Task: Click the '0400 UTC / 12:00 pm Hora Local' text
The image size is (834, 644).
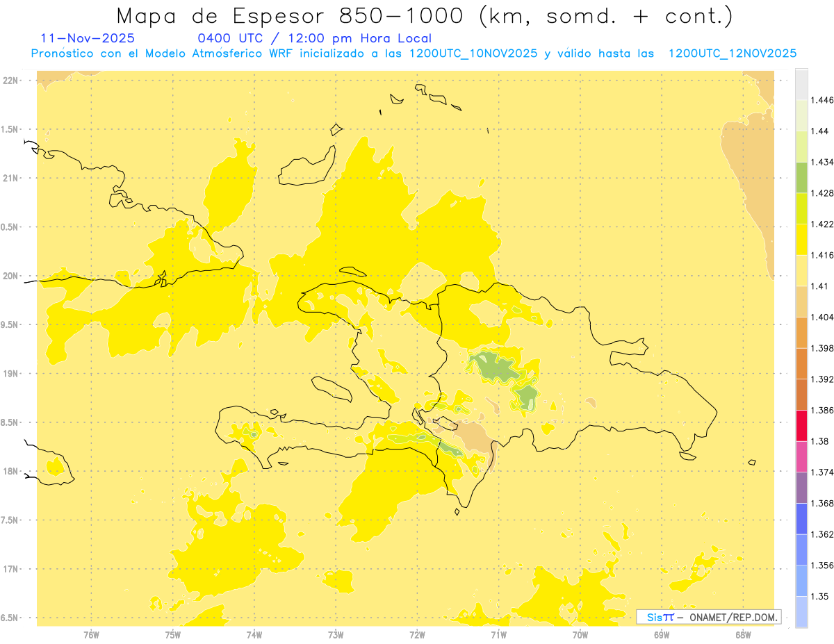Action: (315, 38)
